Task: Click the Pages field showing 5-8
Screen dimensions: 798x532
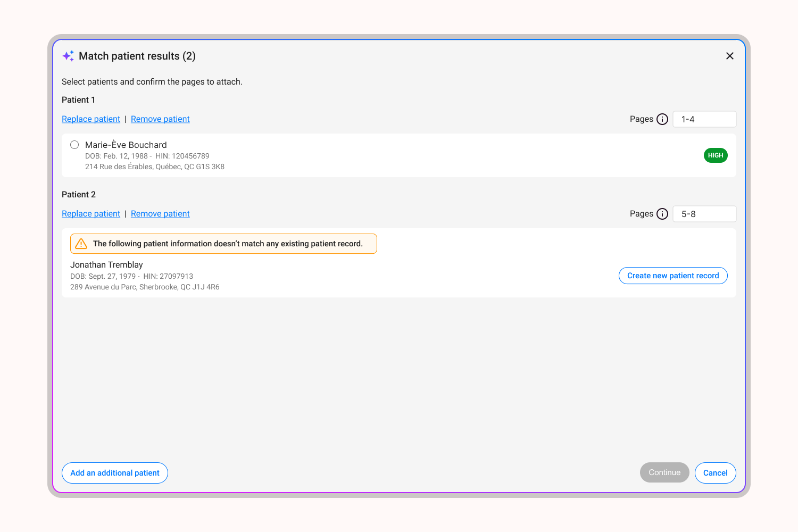Action: pyautogui.click(x=704, y=214)
